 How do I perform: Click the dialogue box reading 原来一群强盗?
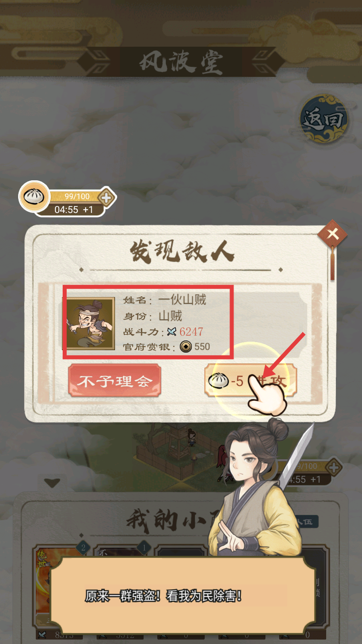183,596
